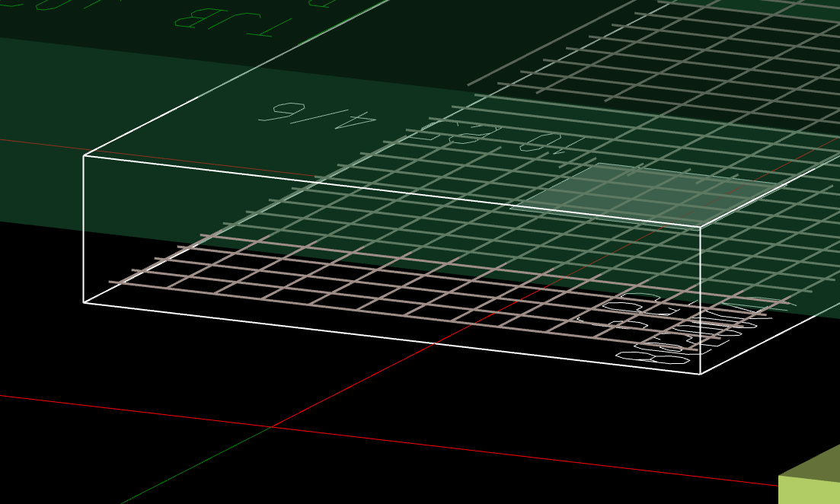Click the upside-down "4/6" text label

[317, 115]
